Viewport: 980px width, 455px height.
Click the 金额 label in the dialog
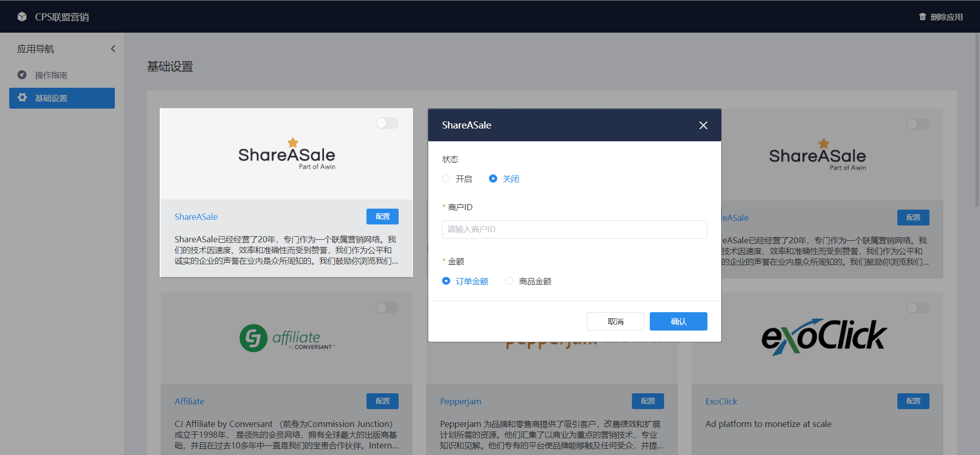point(456,262)
